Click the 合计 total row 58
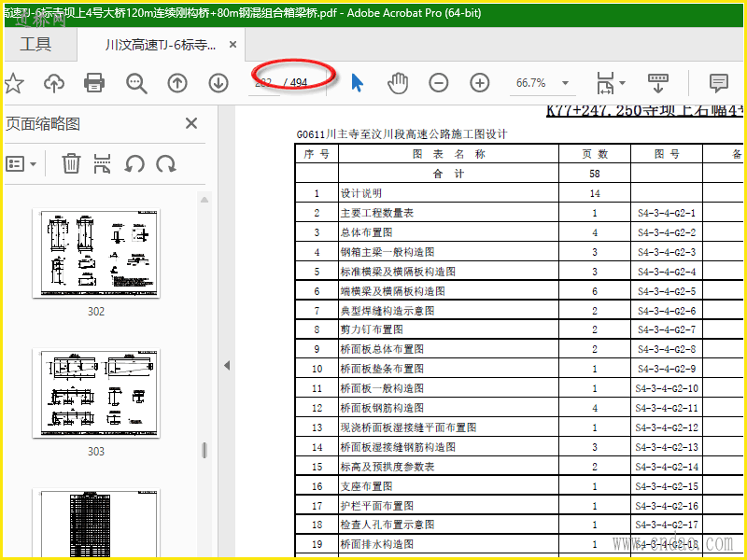The image size is (747, 560). pos(518,174)
